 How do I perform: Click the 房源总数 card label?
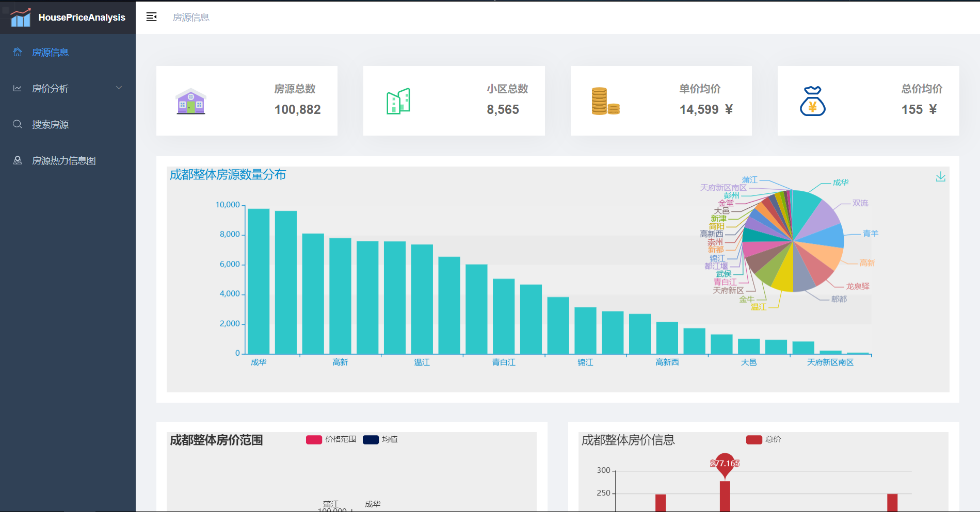[295, 89]
